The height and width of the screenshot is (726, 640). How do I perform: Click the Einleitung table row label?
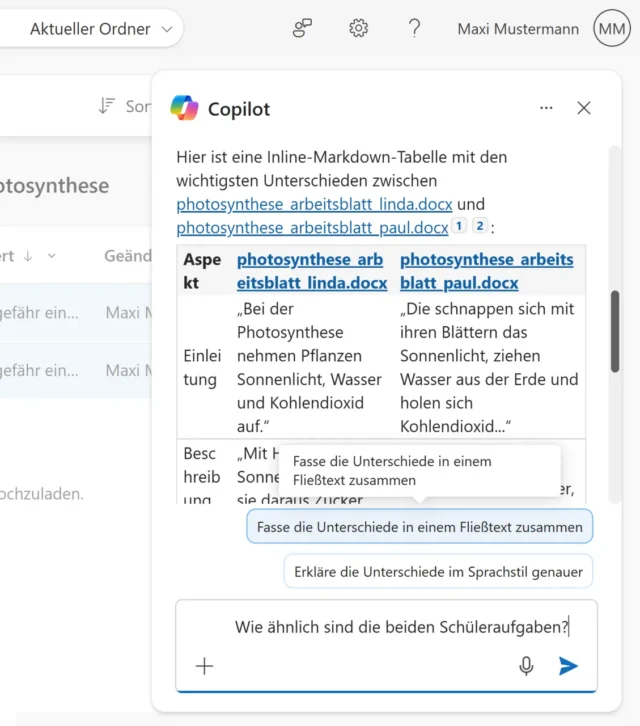[x=202, y=368]
